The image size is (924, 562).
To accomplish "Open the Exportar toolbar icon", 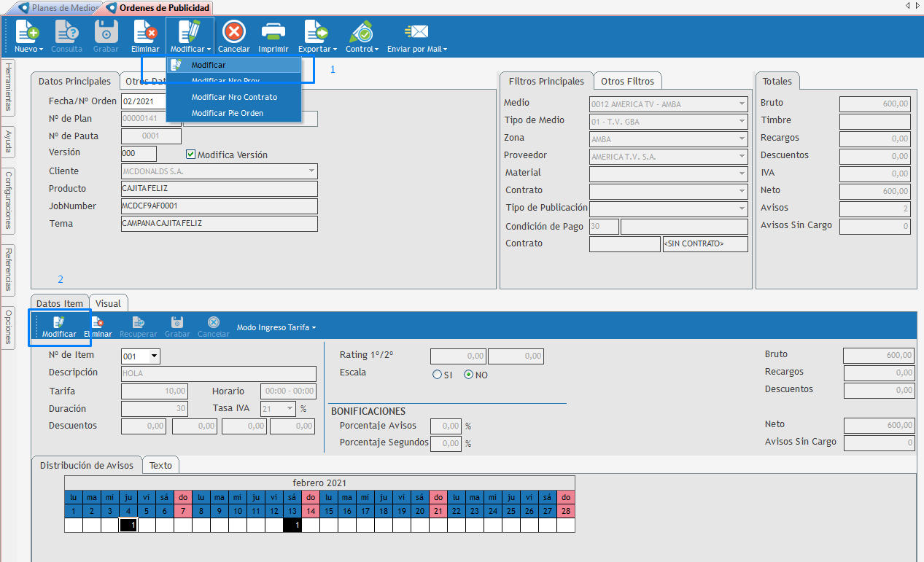I will click(x=317, y=33).
